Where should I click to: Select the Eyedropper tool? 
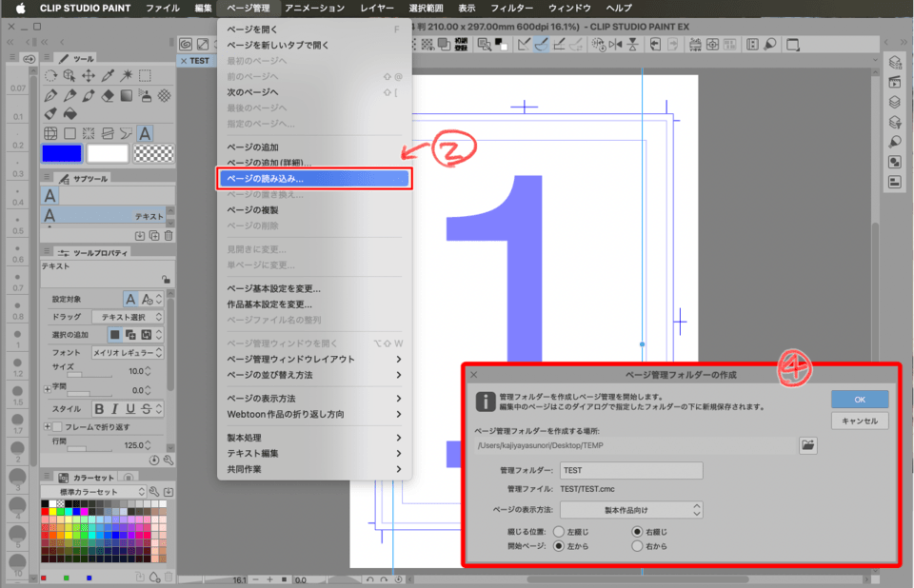coord(107,75)
